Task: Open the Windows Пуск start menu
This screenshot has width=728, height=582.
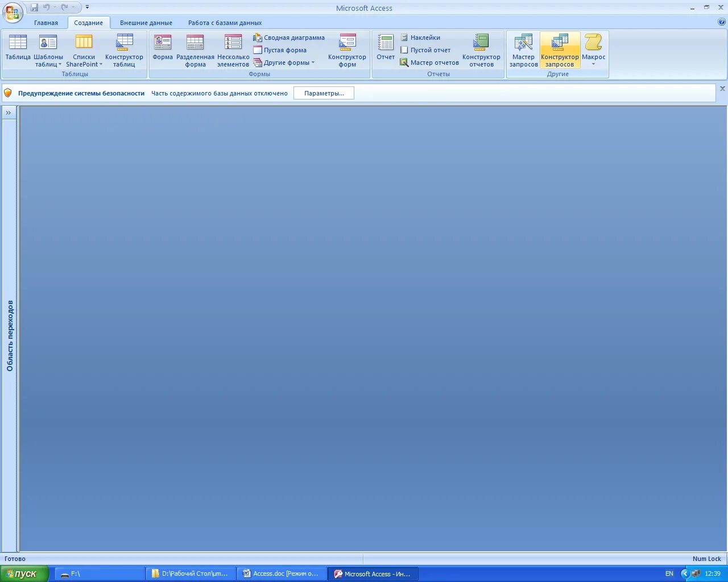Action: click(24, 573)
